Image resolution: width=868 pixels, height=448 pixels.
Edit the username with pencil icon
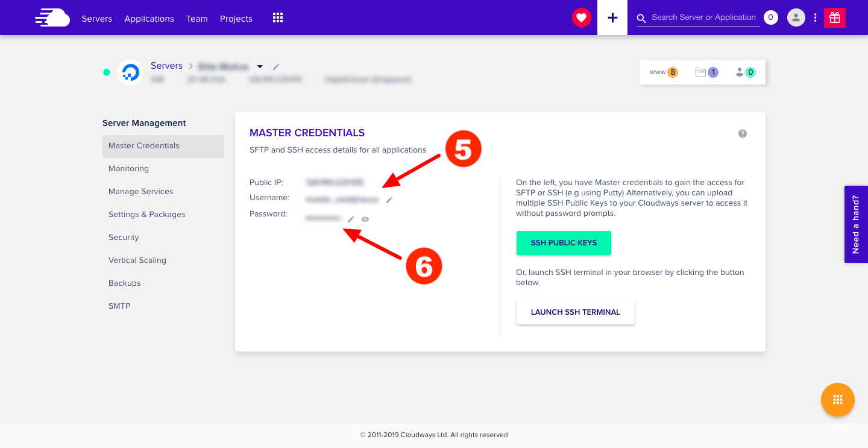389,200
